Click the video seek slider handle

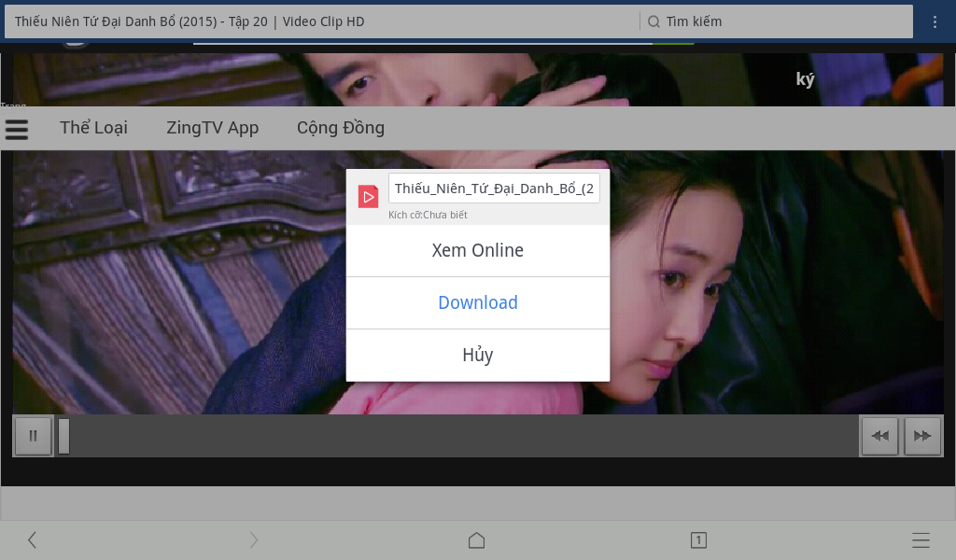(63, 436)
